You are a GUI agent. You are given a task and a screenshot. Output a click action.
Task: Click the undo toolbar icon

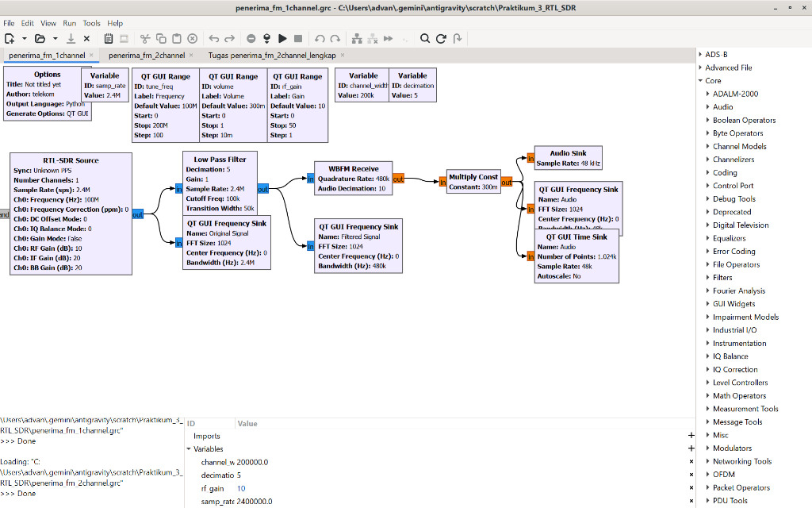point(213,38)
